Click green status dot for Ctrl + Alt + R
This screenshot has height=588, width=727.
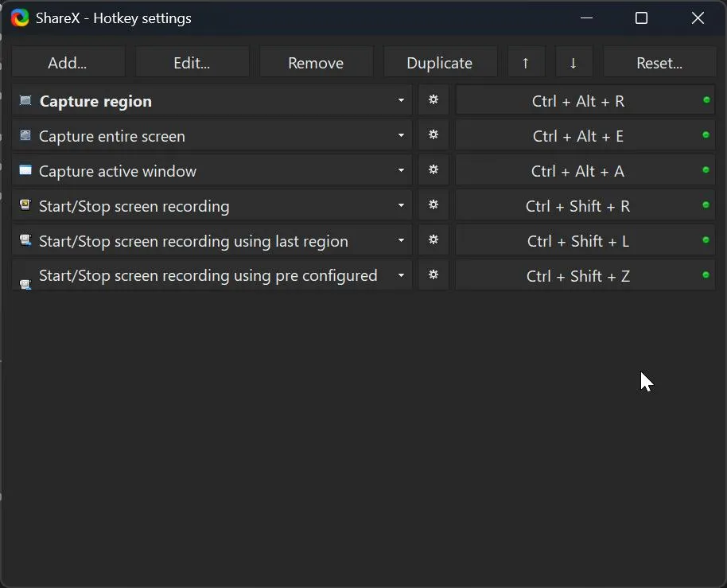pyautogui.click(x=706, y=99)
